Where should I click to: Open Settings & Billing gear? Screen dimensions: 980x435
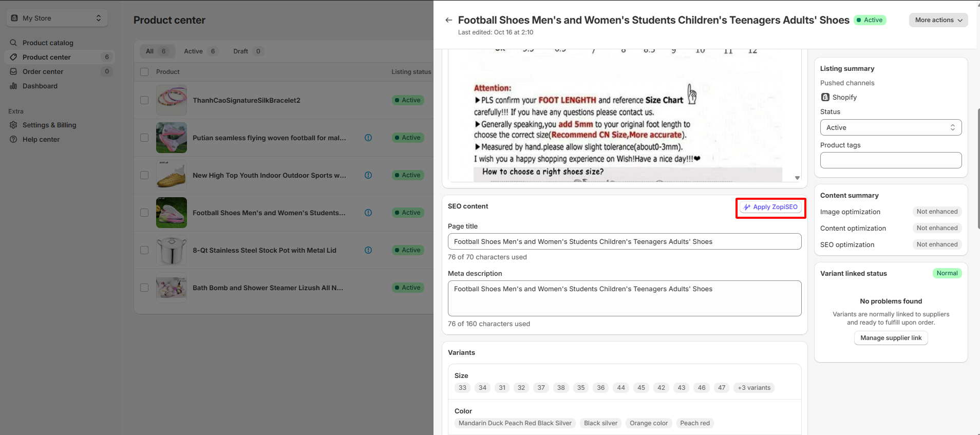[14, 125]
